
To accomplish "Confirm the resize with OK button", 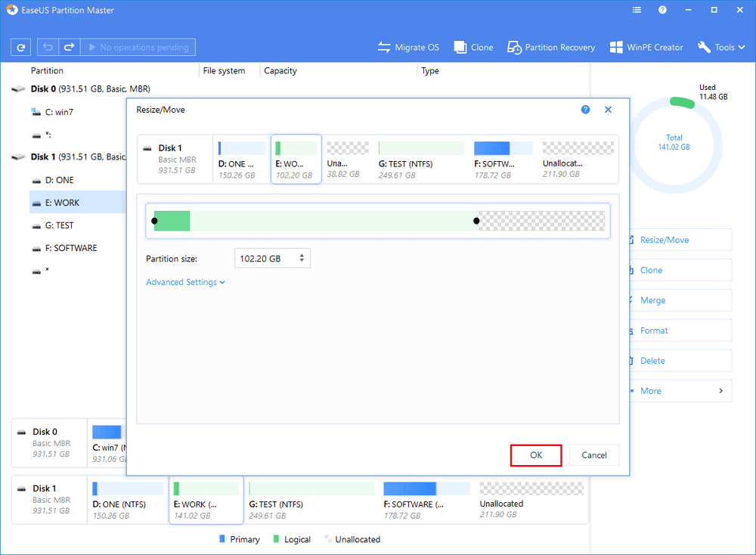I will point(536,455).
